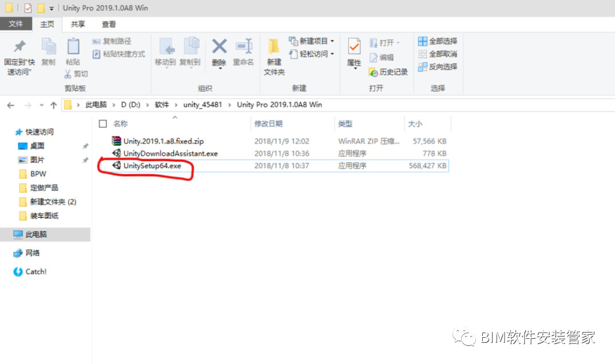Click Select All in the ribbon
615x364 pixels.
(x=438, y=41)
